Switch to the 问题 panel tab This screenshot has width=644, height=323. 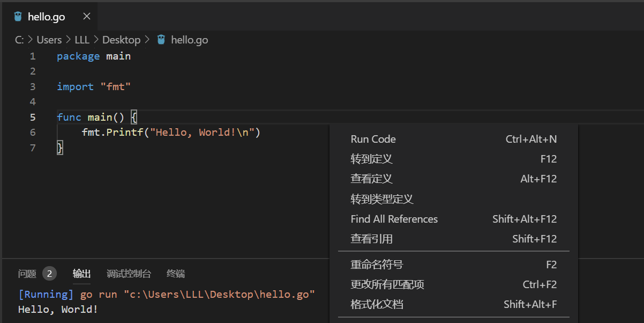click(x=27, y=274)
